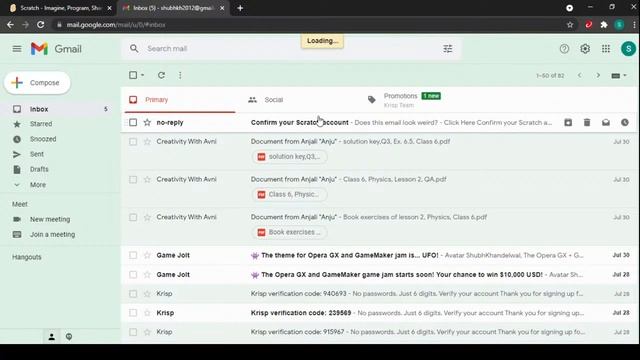
Task: Open the solution key,Q3 attachment chip
Action: 289,157
